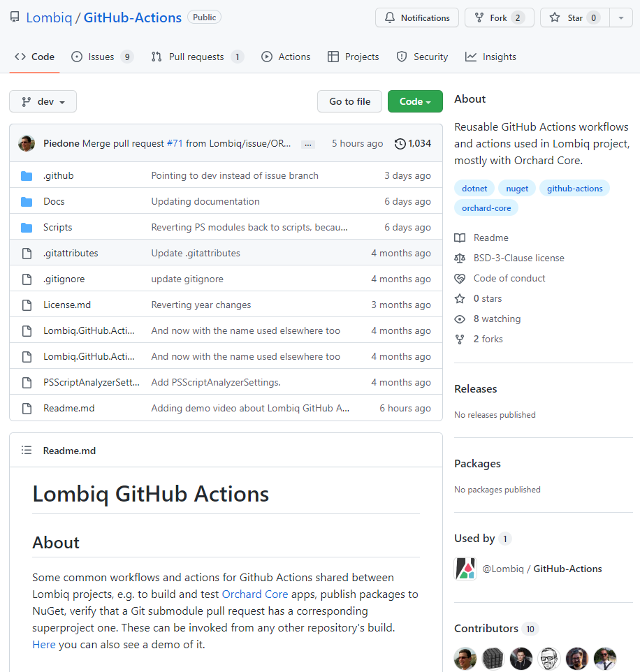Open the GitHub-Actions repository title link
Viewport: 640px width, 672px height.
click(x=132, y=17)
